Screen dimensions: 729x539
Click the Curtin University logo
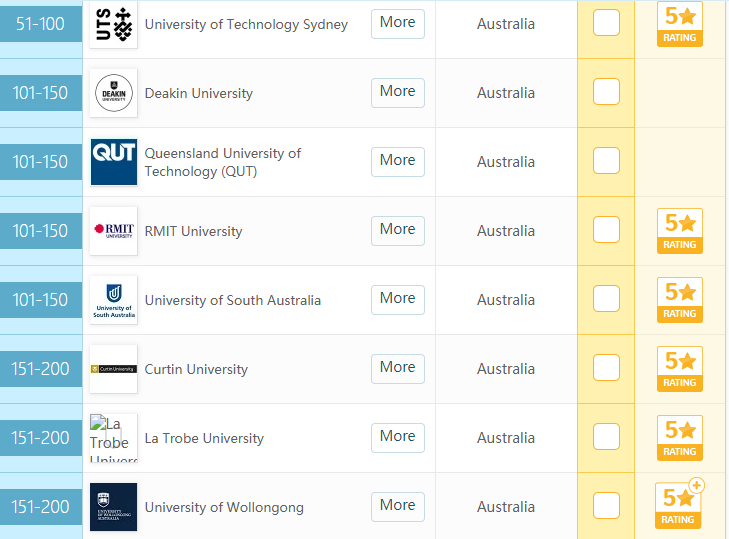113,369
